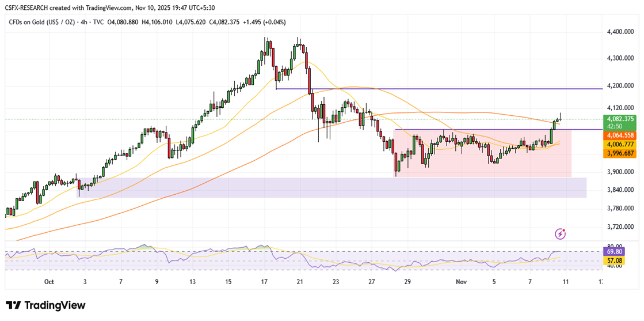Click the purple lightning bolt alert icon

pos(560,233)
